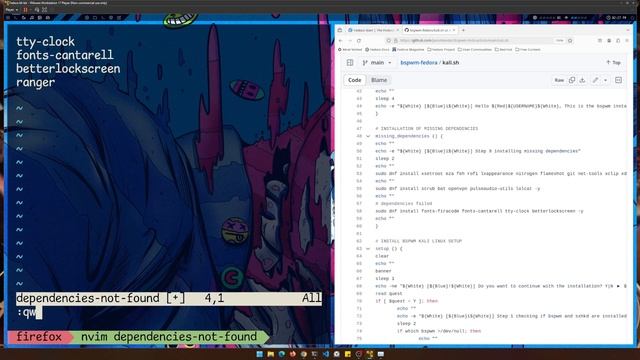This screenshot has height=360, width=640.
Task: Click the ranger line in nvim
Action: pyautogui.click(x=36, y=82)
